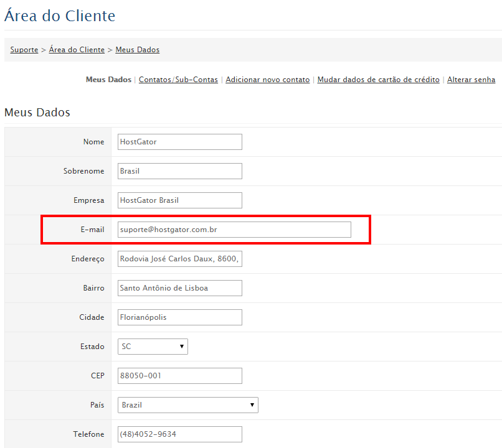
Task: Select the highlighted E-mail field
Action: [234, 229]
